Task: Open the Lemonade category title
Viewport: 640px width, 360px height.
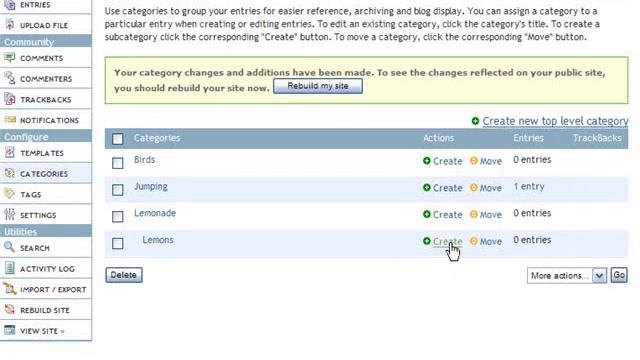Action: tap(155, 213)
